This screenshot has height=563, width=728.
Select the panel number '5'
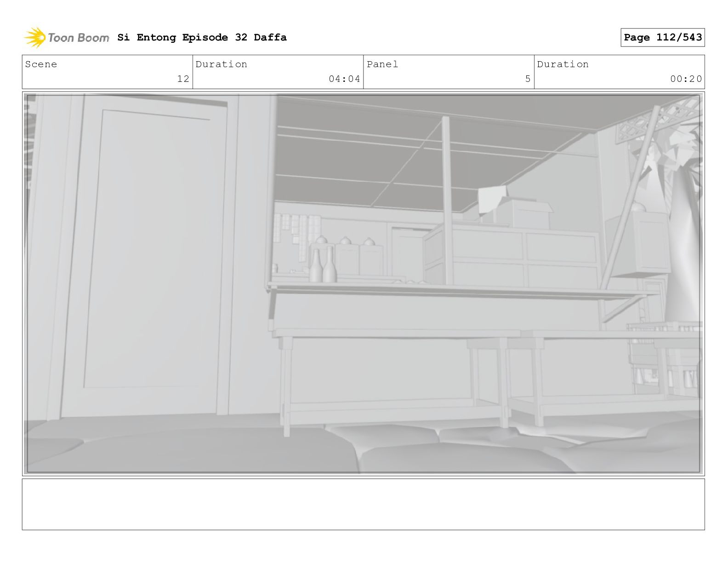[x=528, y=79]
